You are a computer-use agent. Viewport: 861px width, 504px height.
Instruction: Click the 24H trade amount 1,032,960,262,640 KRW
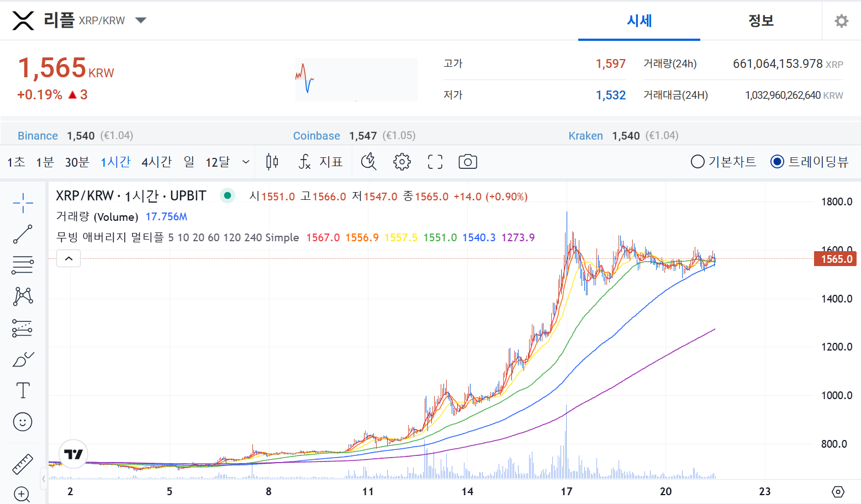click(x=794, y=96)
